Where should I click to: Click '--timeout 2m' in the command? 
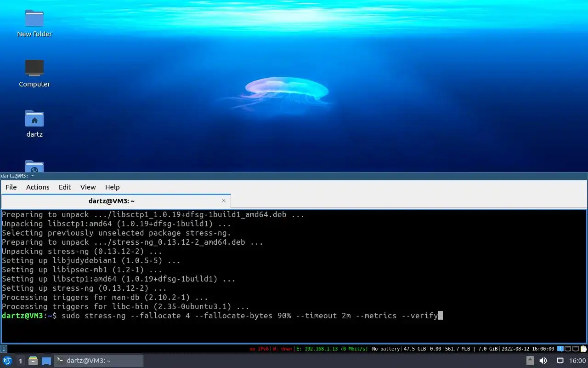[323, 316]
